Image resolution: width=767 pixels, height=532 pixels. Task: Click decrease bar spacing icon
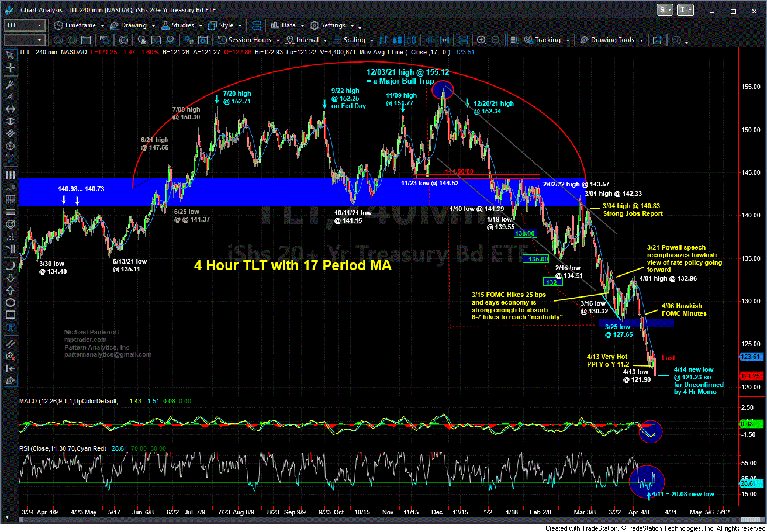(430, 40)
